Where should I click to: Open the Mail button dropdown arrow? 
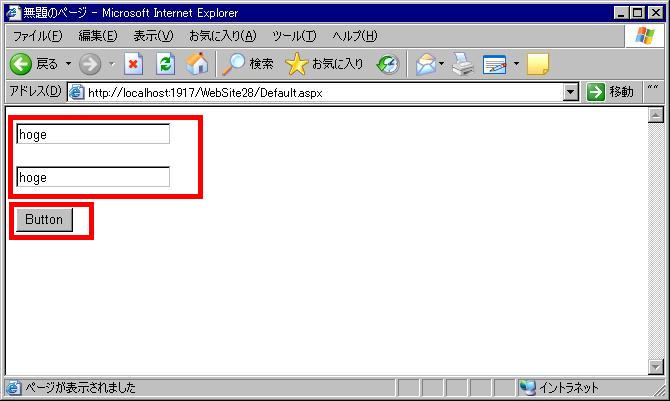(x=441, y=64)
